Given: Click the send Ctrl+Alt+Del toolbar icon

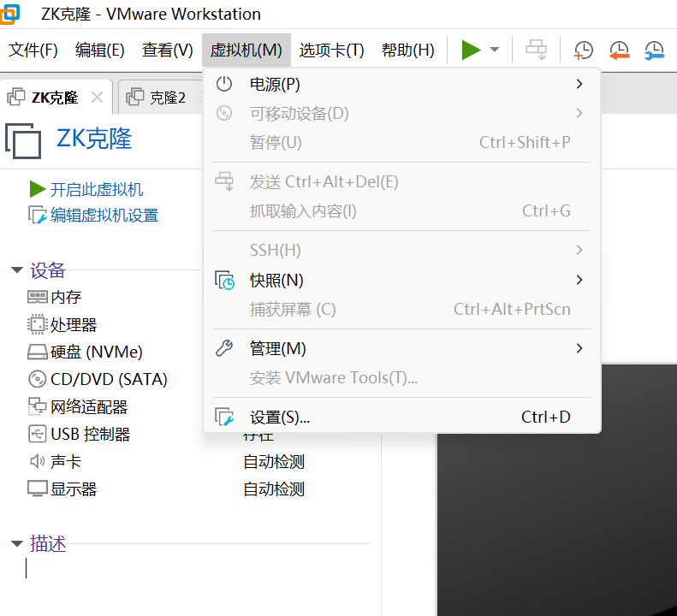Looking at the screenshot, I should (x=536, y=50).
